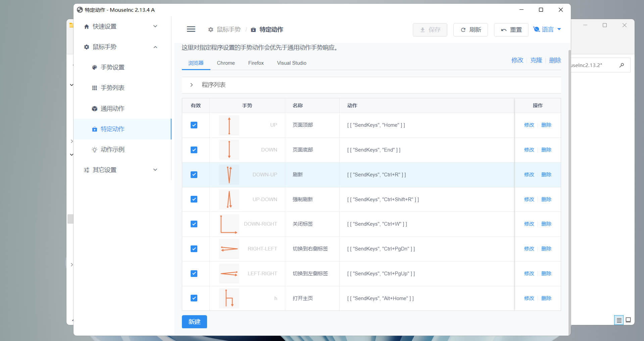Open 手势设置 palette item in sidebar
This screenshot has width=644, height=341.
coord(112,67)
